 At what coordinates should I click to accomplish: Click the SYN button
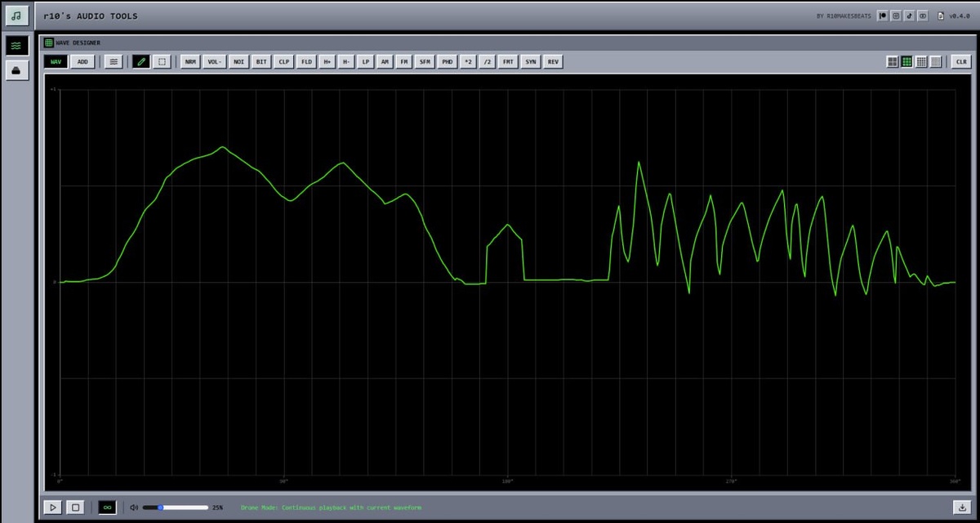pyautogui.click(x=531, y=61)
